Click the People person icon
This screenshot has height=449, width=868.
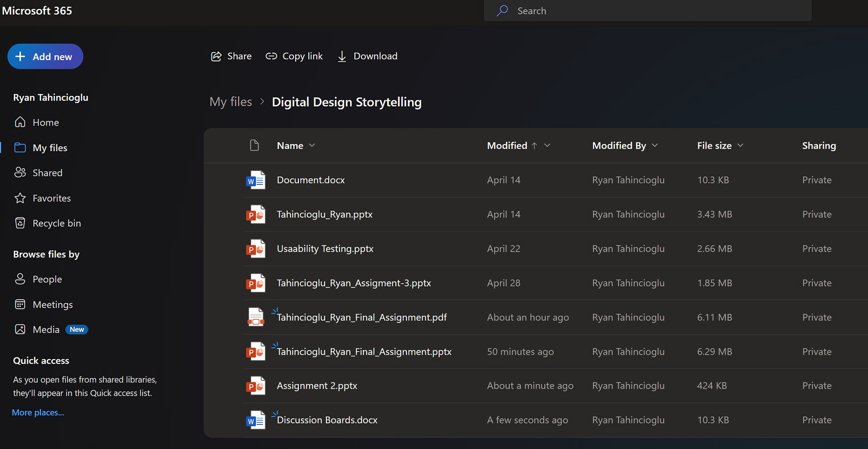(20, 279)
